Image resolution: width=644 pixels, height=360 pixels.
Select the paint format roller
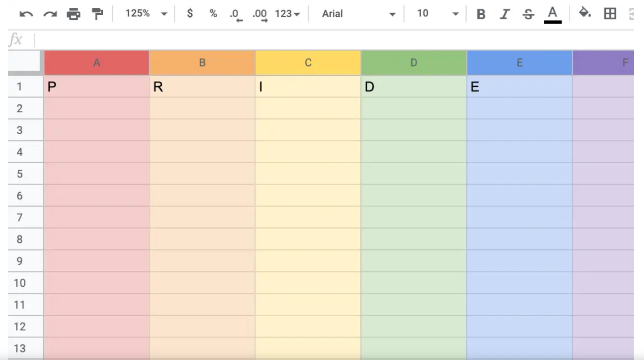coord(97,14)
